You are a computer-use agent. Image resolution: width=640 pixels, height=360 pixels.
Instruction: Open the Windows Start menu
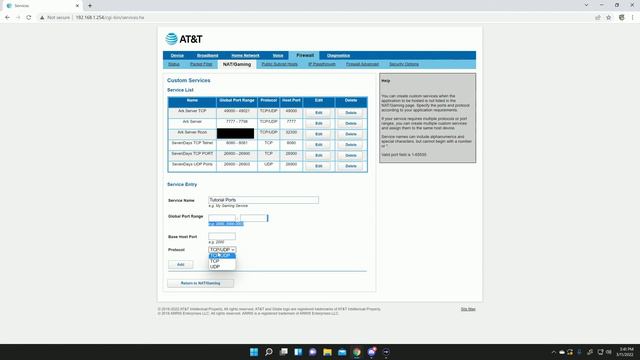(x=254, y=352)
